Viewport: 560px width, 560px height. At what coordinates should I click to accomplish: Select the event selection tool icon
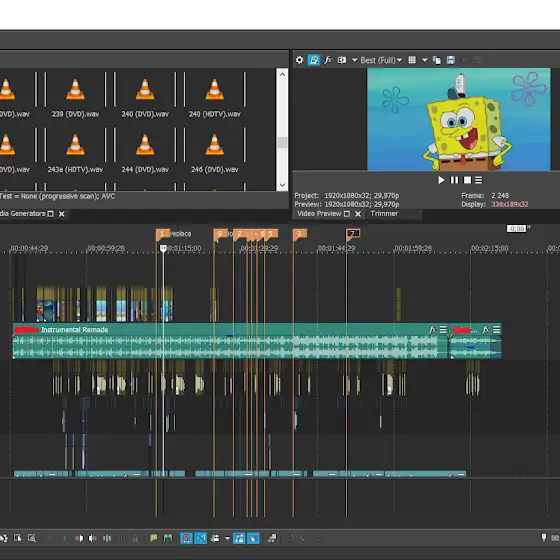click(17, 538)
